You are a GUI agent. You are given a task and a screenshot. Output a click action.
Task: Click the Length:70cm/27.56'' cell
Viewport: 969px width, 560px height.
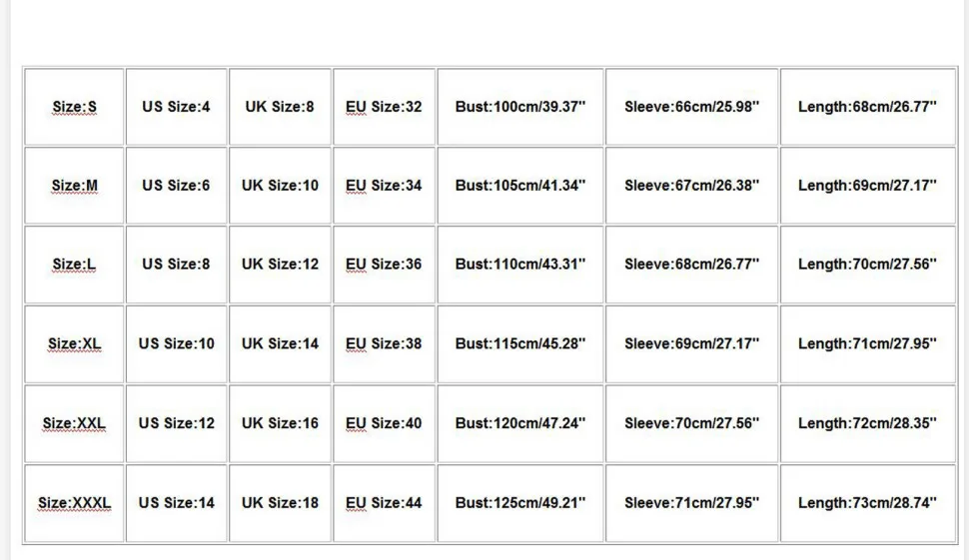868,265
